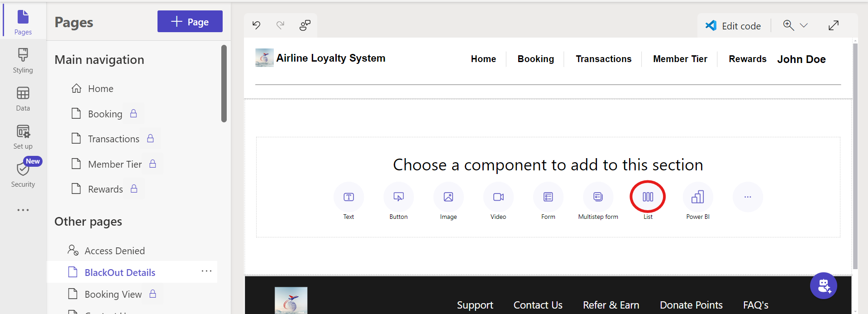
Task: Insert a Button component
Action: [x=398, y=197]
